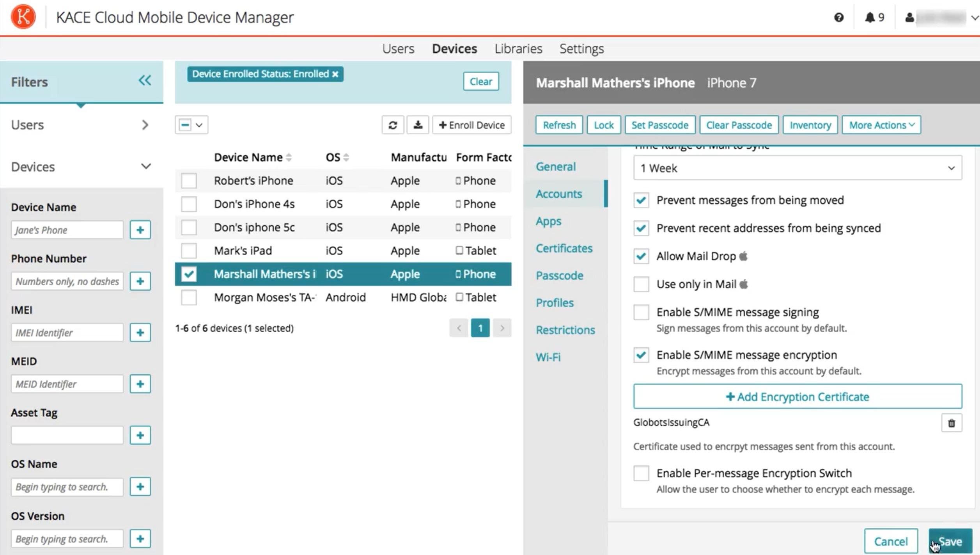Select Don's iPhone 4s checkbox
The height and width of the screenshot is (555, 980).
(x=189, y=204)
